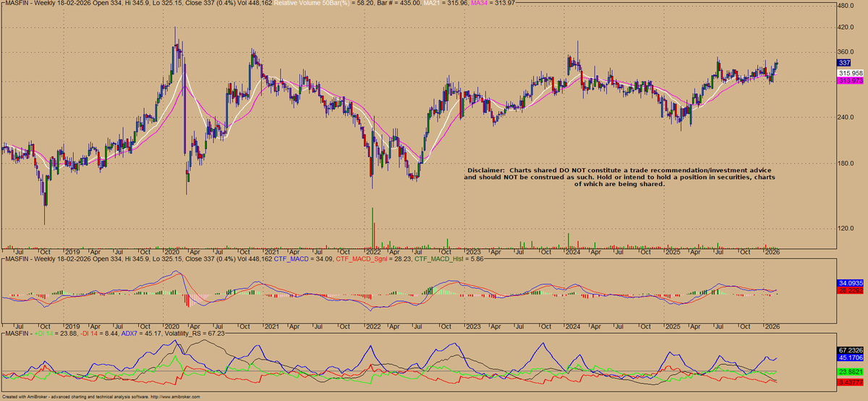
Task: Click the blue '34.0935' MACD value tag
Action: [x=851, y=282]
